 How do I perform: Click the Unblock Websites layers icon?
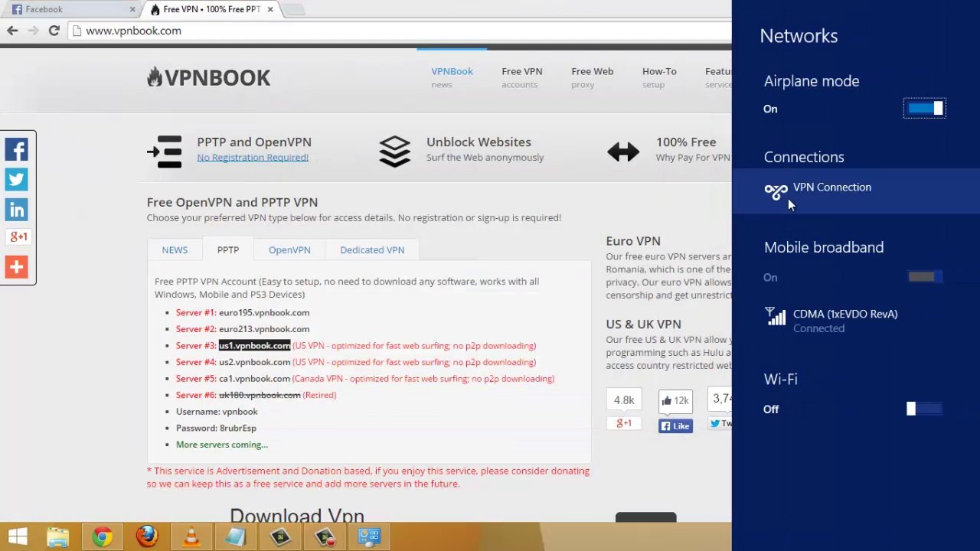click(395, 151)
